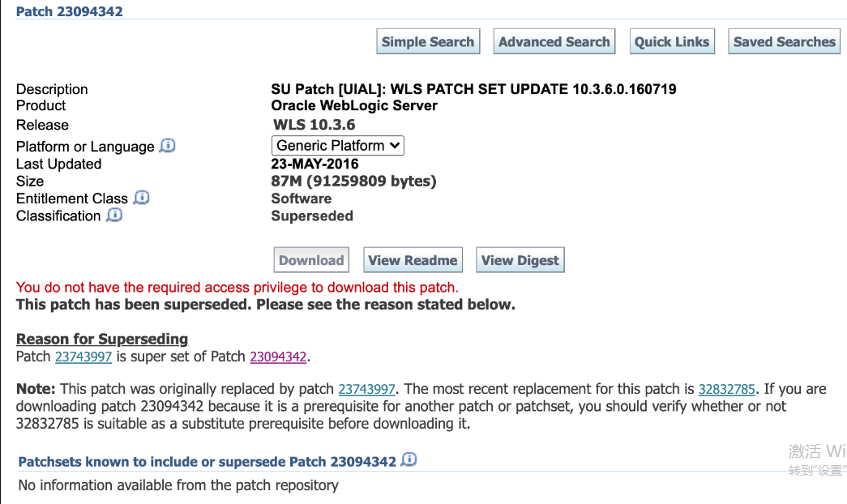The width and height of the screenshot is (847, 504).
Task: Open Quick Links
Action: tap(672, 41)
